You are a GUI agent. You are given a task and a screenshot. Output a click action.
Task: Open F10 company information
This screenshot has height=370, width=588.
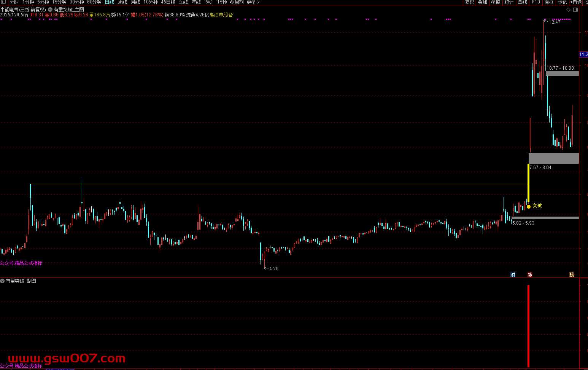(536, 2)
